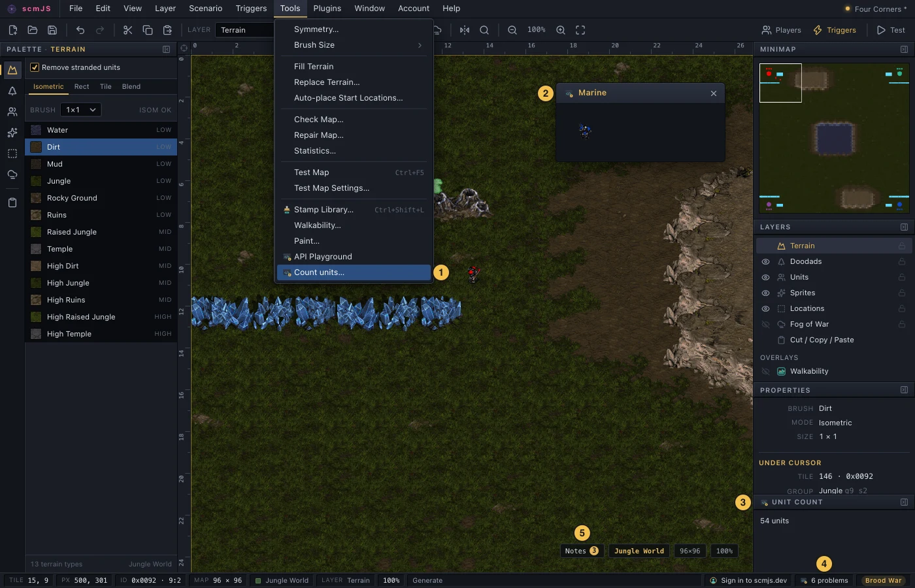915x588 pixels.
Task: Uncheck Remove stranded units checkbox
Action: [x=35, y=67]
